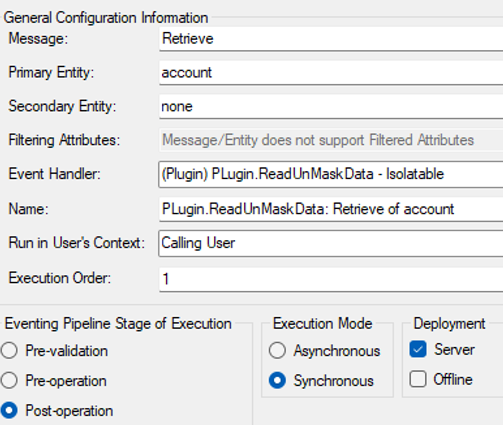Click the Offline label text
This screenshot has width=503, height=425.
(453, 380)
